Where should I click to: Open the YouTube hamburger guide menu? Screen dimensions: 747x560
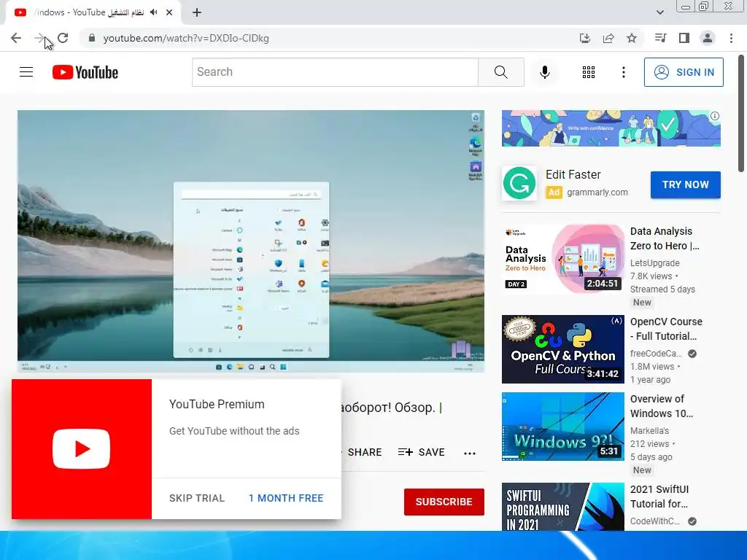tap(26, 72)
